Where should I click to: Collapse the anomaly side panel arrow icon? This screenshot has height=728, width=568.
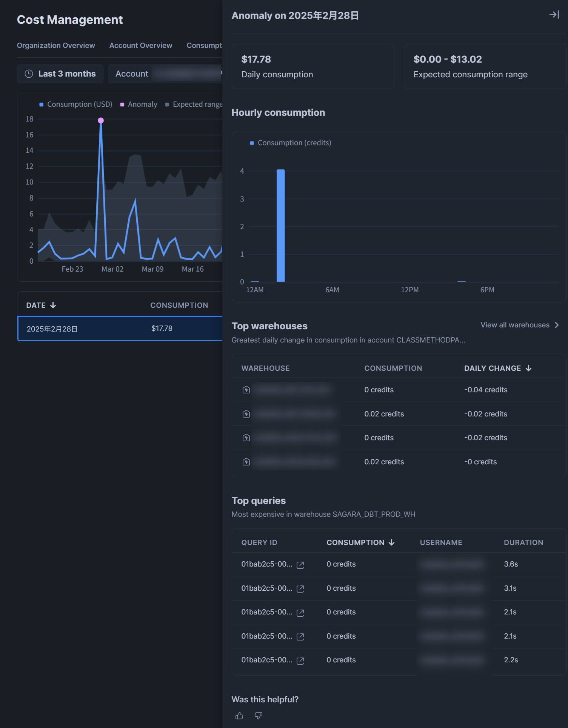[554, 15]
